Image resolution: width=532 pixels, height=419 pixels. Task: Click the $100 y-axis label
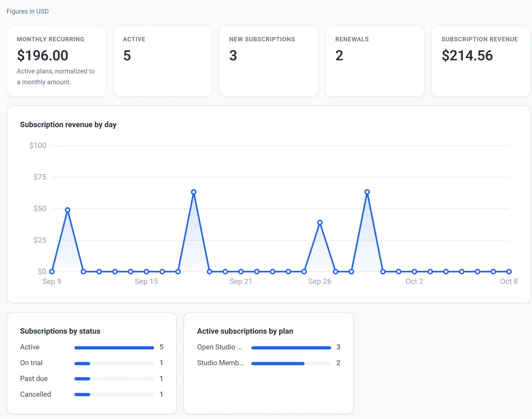coord(38,145)
